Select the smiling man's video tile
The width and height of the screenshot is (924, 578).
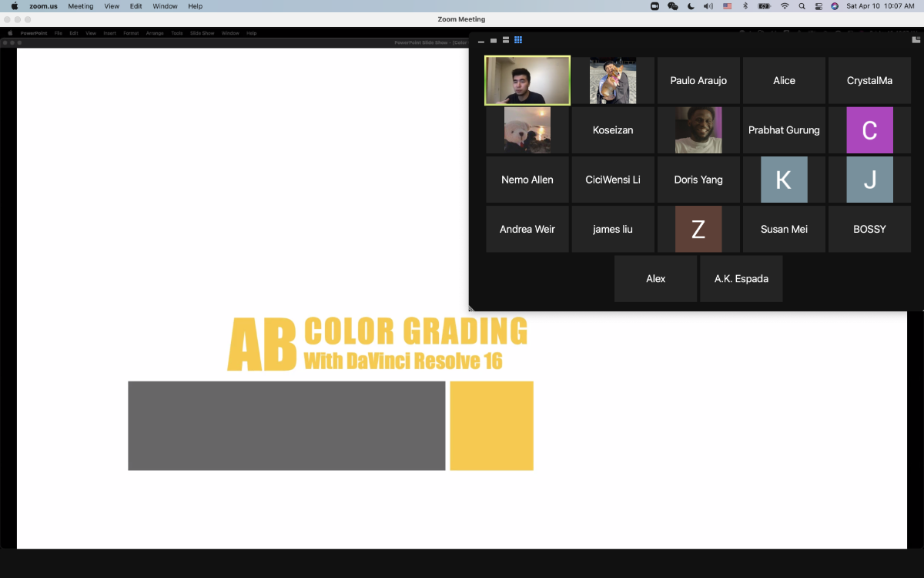point(698,129)
